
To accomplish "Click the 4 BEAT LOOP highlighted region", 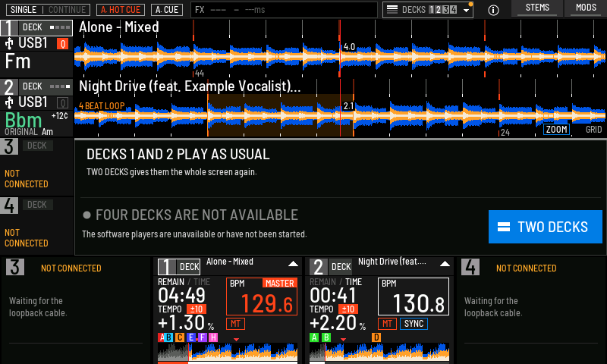I will click(281, 115).
